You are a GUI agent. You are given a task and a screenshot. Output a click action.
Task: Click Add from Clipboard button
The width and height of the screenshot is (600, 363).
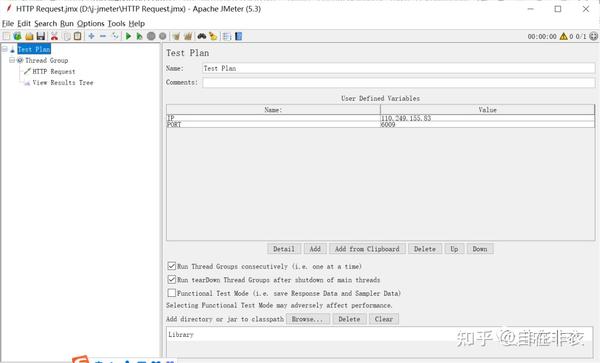(367, 249)
